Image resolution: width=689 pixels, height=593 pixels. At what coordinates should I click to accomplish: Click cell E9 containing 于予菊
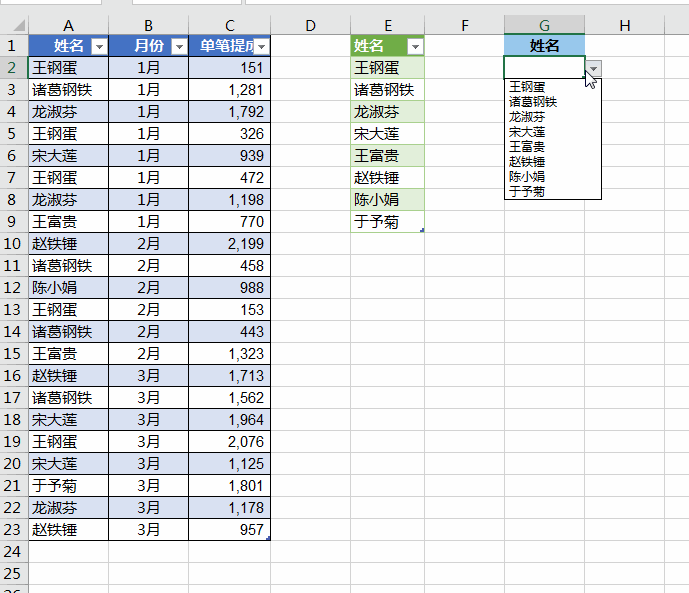pyautogui.click(x=388, y=221)
